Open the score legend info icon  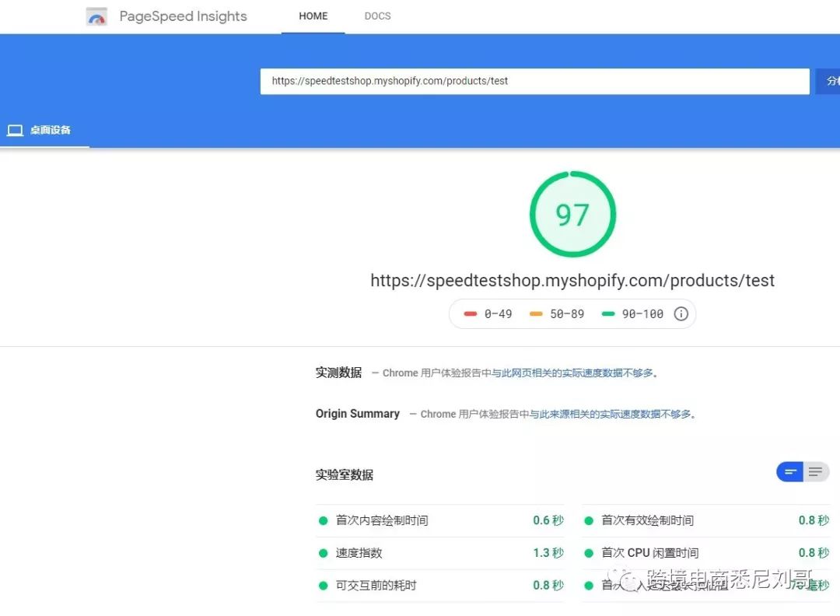click(681, 313)
